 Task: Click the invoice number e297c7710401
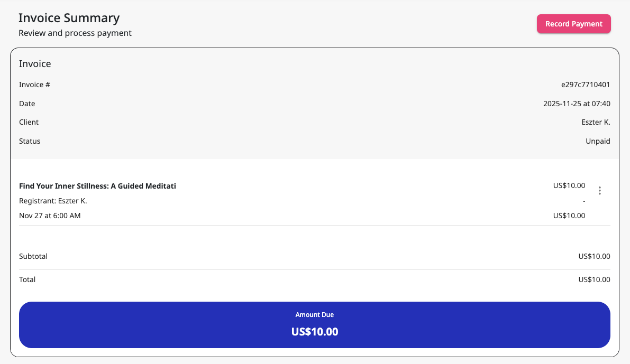click(585, 85)
